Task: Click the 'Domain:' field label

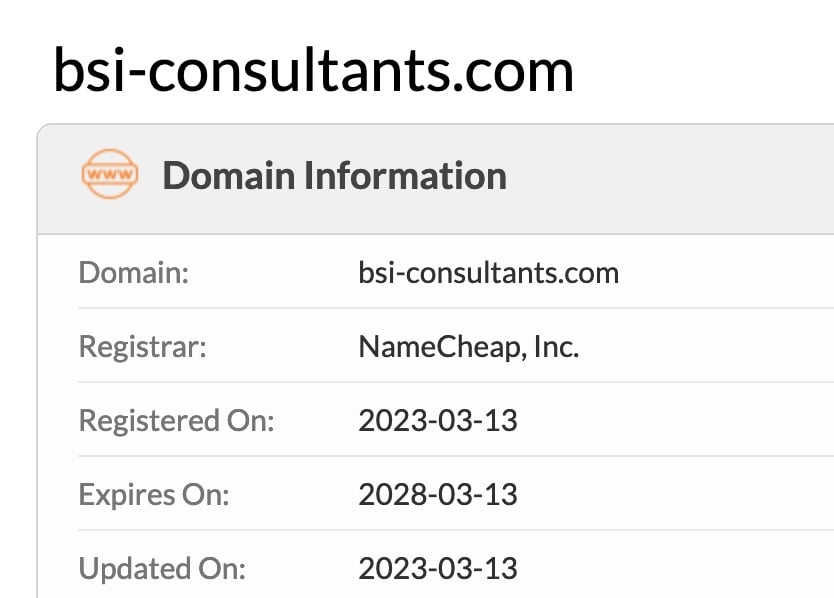Action: tap(134, 272)
